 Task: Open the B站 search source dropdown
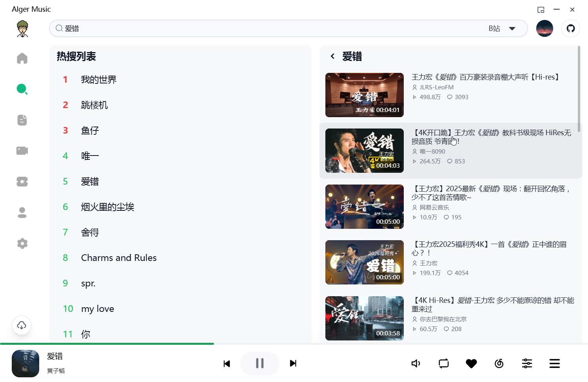[x=502, y=29]
